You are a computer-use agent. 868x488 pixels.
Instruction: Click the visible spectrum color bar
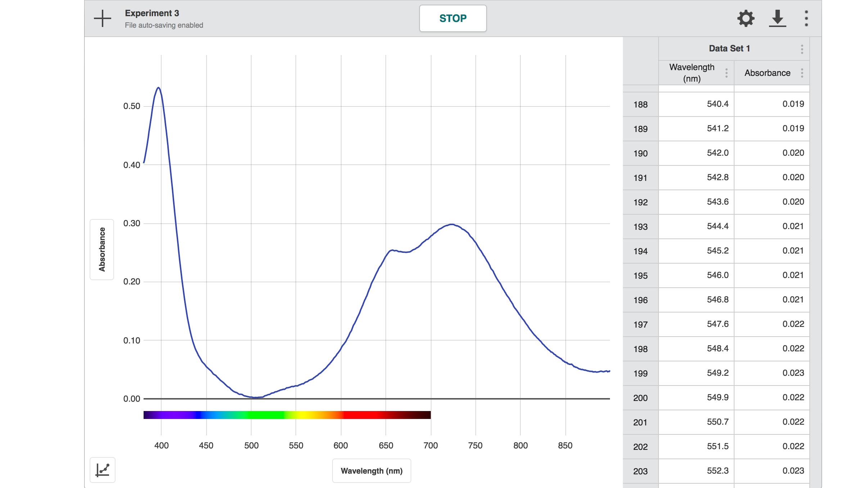click(x=287, y=415)
